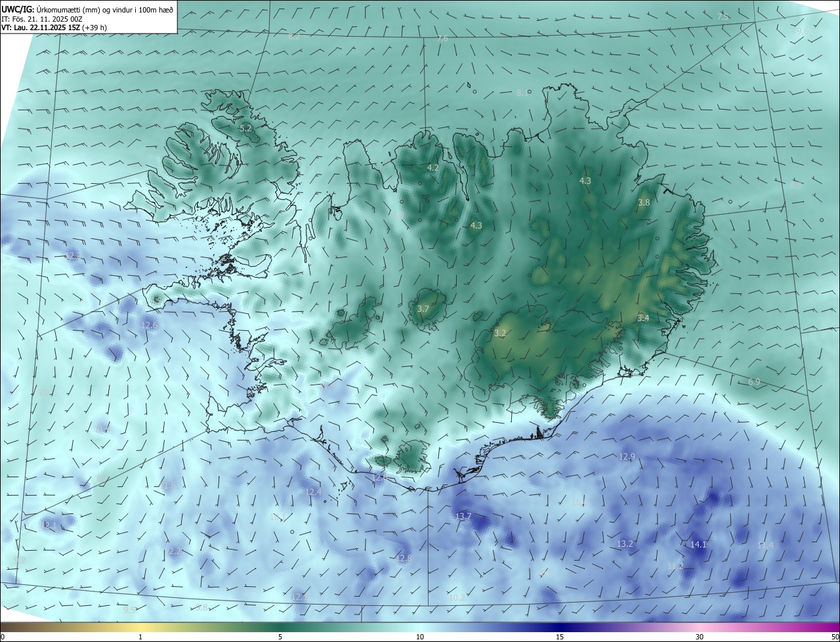840x642 pixels.
Task: Click the 13.2 value over the ocean
Action: point(625,544)
